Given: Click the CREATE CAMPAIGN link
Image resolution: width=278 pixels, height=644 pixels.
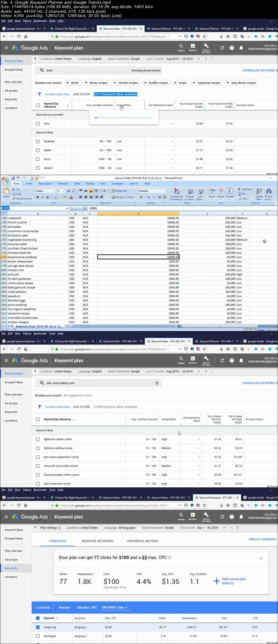Looking at the screenshot, I should pyautogui.click(x=262, y=539).
